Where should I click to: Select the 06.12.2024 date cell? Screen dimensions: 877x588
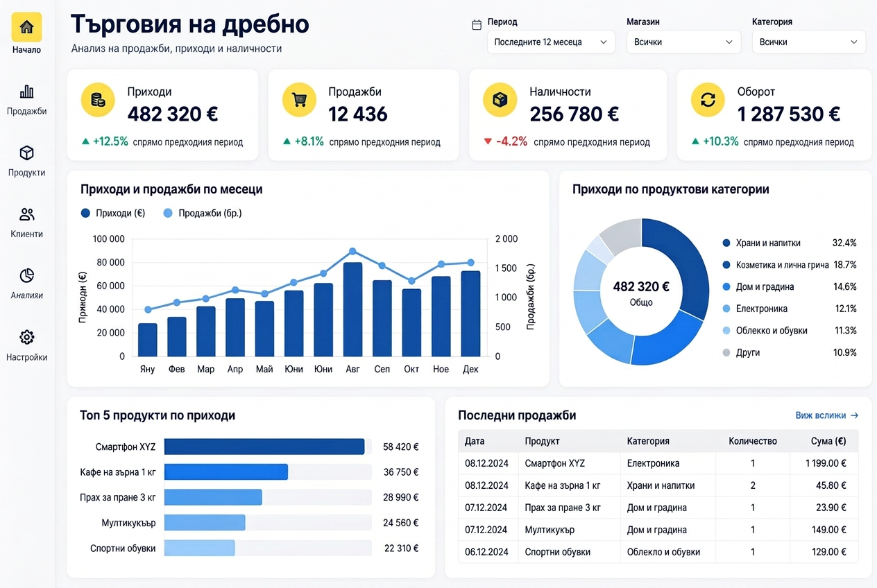tap(486, 552)
